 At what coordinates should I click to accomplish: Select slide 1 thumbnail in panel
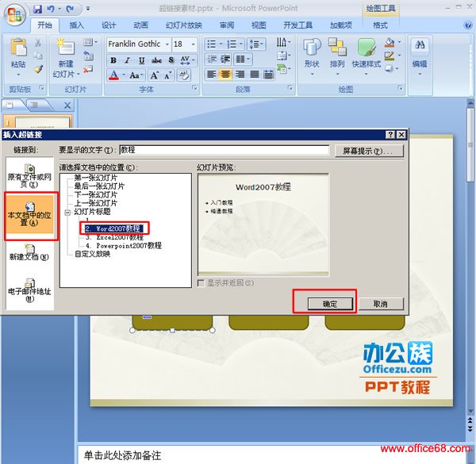(41, 121)
